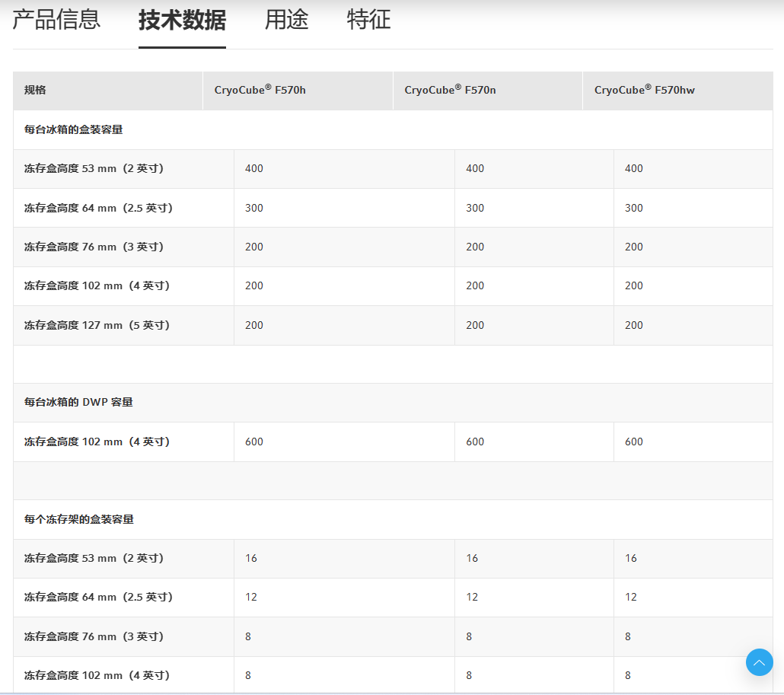
Task: Select the 每台冰箱的 DWP 容量 section heading
Action: pyautogui.click(x=78, y=402)
